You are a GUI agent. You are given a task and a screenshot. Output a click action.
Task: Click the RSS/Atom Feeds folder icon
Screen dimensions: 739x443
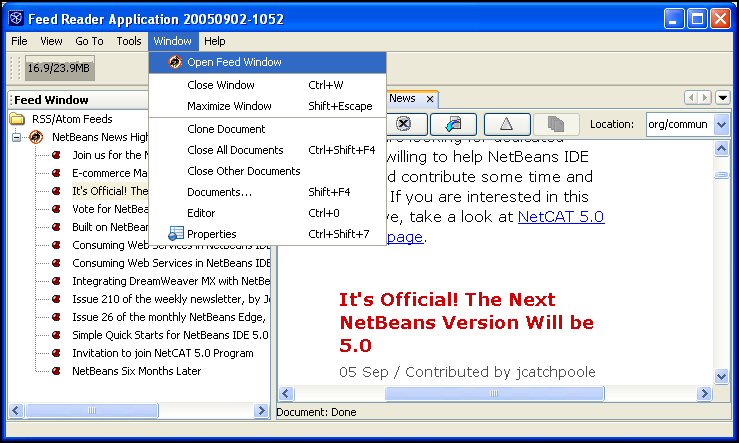[x=17, y=119]
